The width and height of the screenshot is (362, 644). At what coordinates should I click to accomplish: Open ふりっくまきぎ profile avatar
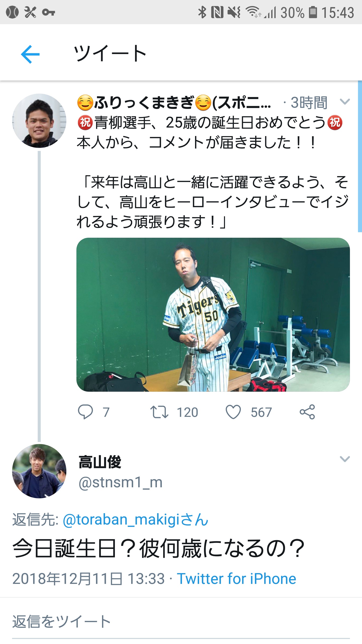coord(39,121)
